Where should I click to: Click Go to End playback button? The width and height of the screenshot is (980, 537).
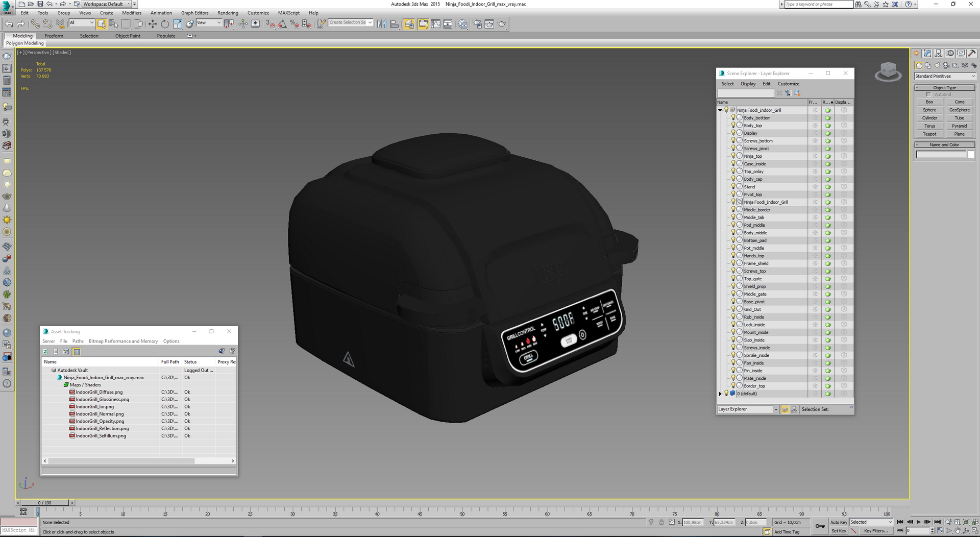(937, 522)
